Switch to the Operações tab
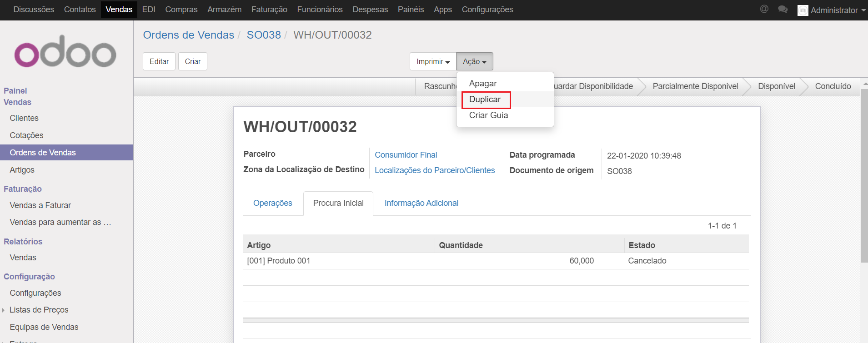The height and width of the screenshot is (343, 868). click(x=272, y=203)
